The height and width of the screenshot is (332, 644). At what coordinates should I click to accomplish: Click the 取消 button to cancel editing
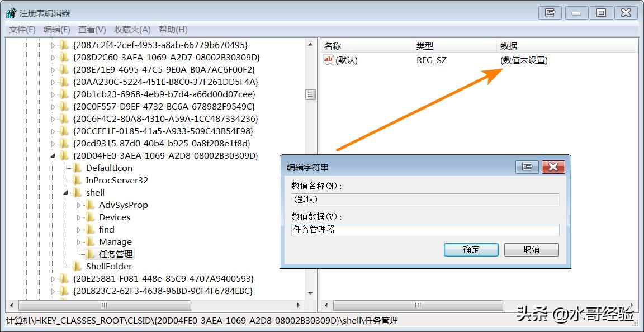531,250
